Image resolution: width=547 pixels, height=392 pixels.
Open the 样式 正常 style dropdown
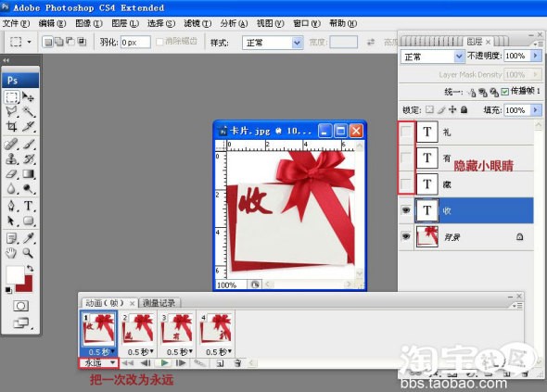tap(272, 43)
